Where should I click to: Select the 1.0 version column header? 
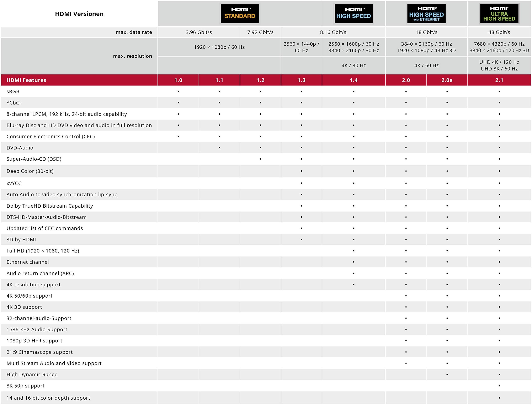[x=178, y=80]
